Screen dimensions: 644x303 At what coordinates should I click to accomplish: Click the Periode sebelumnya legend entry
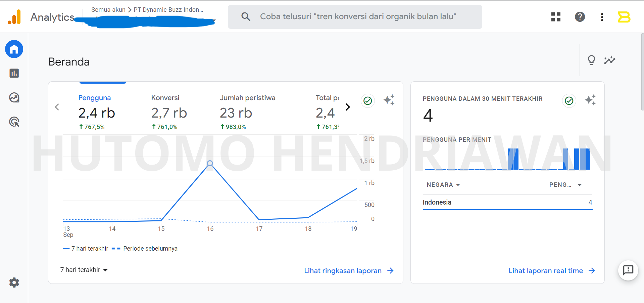pyautogui.click(x=145, y=249)
